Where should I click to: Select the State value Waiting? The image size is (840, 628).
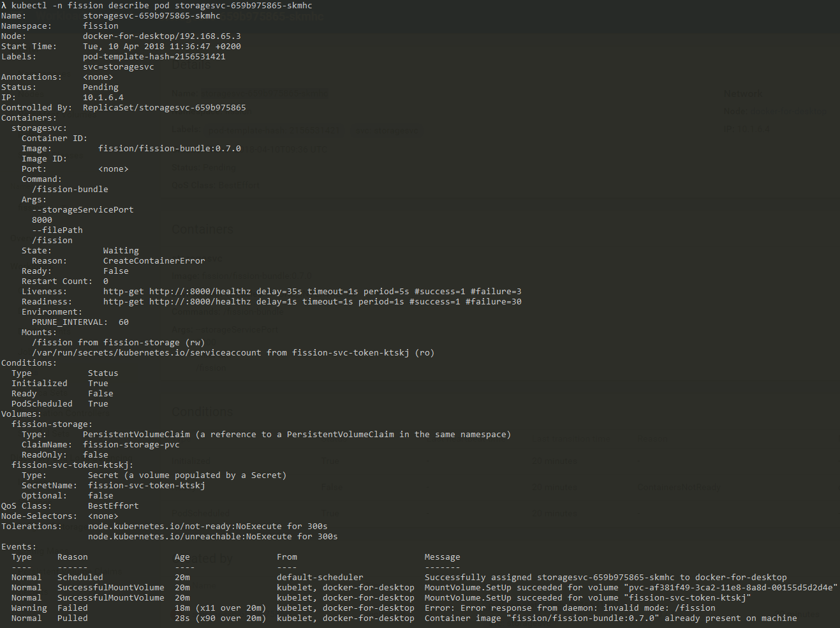coord(121,250)
